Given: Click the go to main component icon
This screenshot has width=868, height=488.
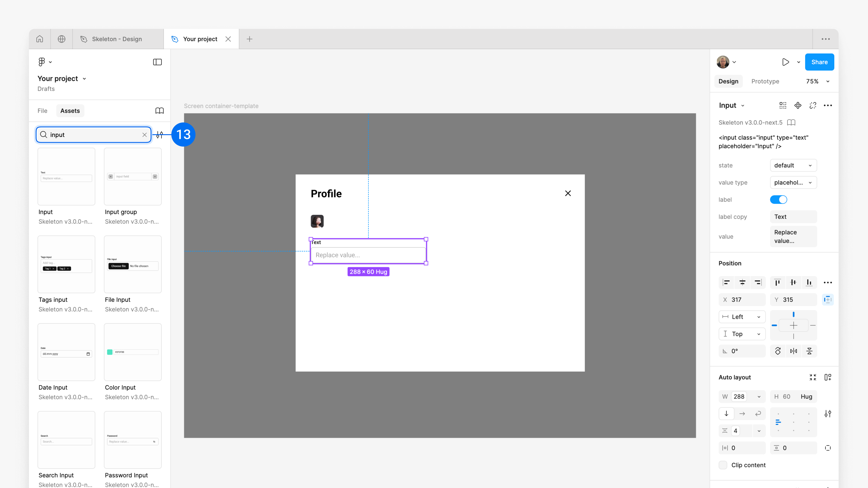Looking at the screenshot, I should click(797, 106).
